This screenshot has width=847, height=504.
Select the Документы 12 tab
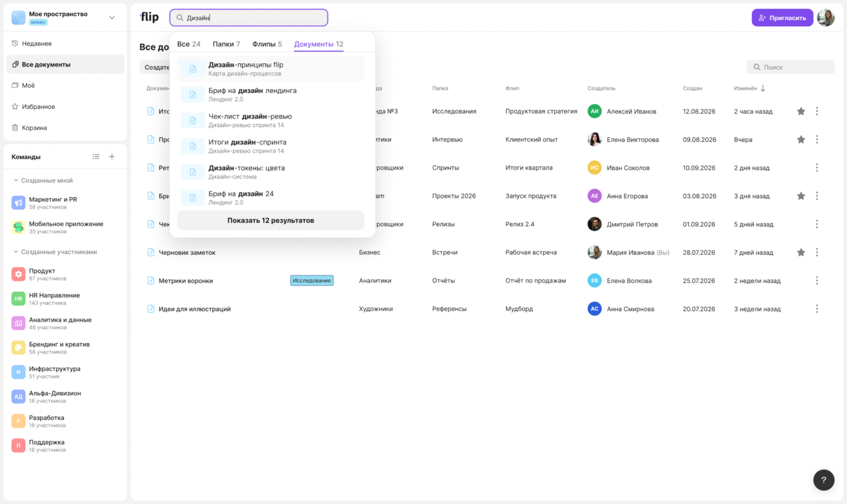coord(319,44)
